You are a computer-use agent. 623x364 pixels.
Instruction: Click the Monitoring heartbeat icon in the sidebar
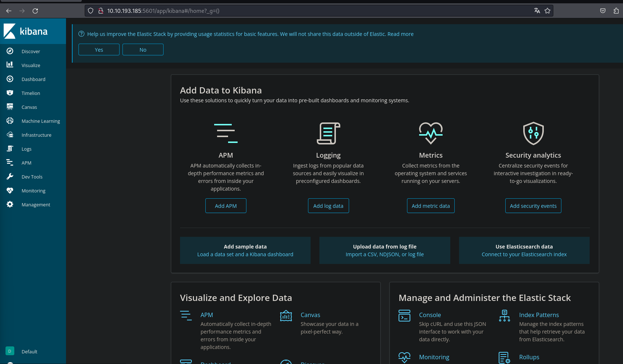point(10,191)
